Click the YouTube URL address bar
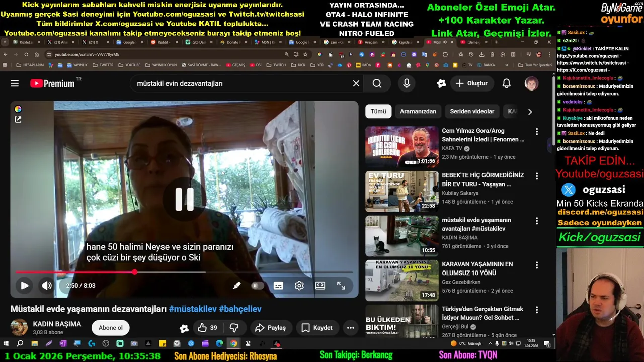Image resolution: width=644 pixels, height=362 pixels. pos(166,54)
